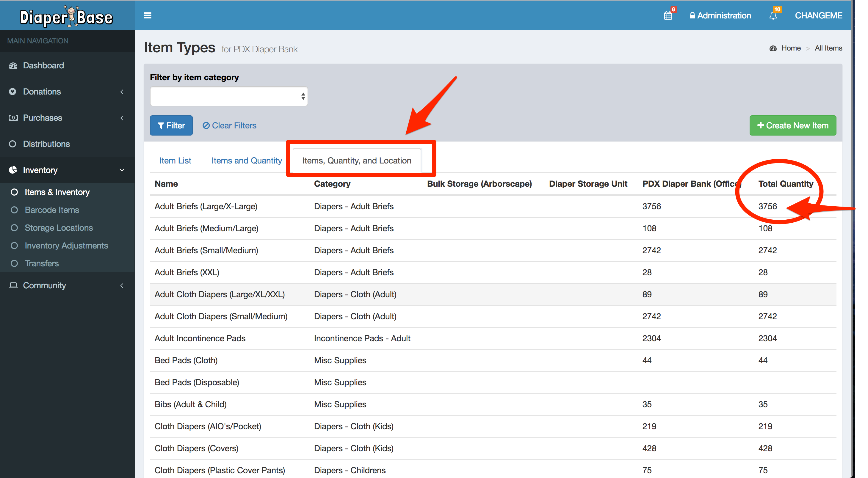The width and height of the screenshot is (868, 478).
Task: Open Storage Locations in sidebar
Action: (x=59, y=228)
